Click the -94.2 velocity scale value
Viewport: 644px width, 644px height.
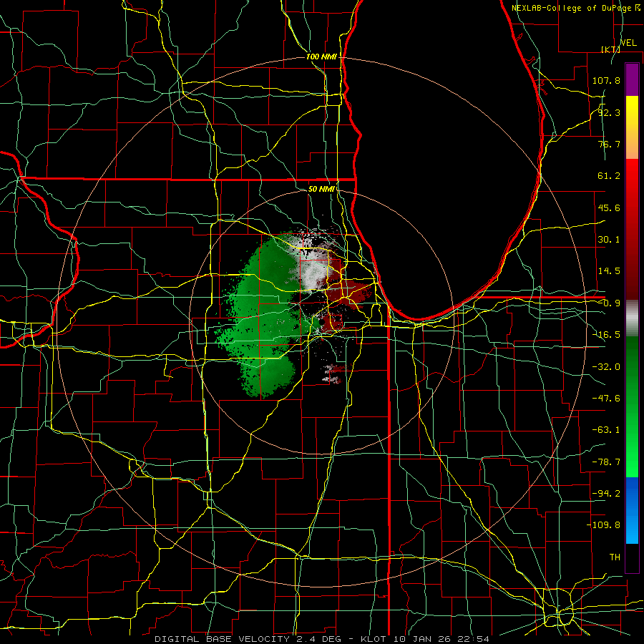coord(606,493)
